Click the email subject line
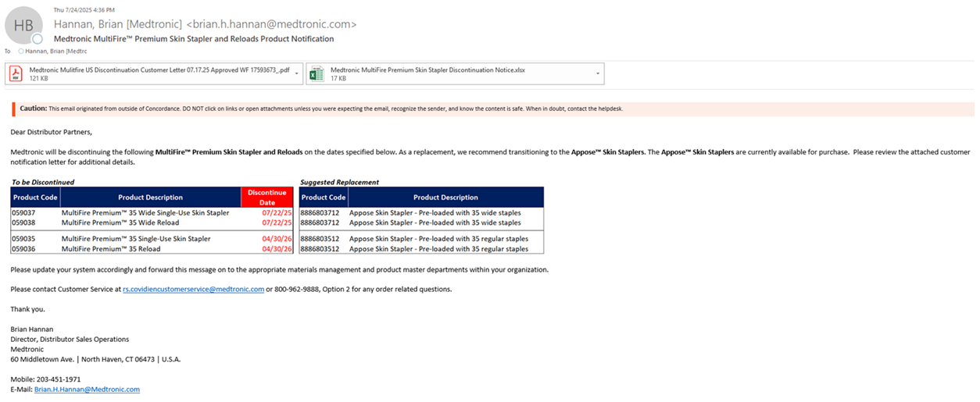This screenshot has width=980, height=402. 193,38
